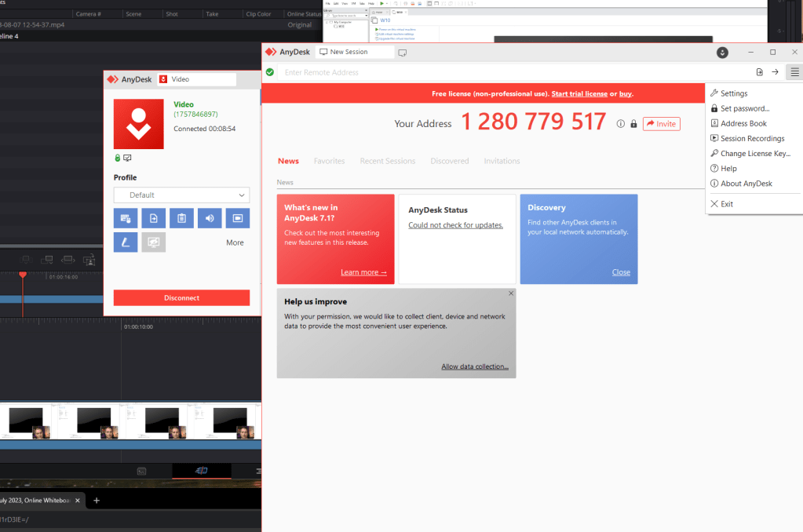This screenshot has width=803, height=532.
Task: Click the Online Status column header
Action: click(x=304, y=14)
